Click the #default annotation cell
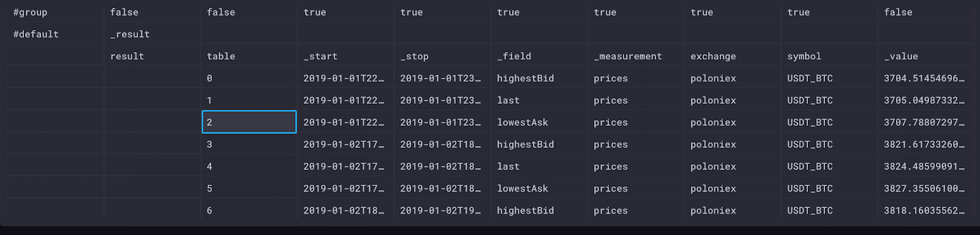 tap(56, 34)
